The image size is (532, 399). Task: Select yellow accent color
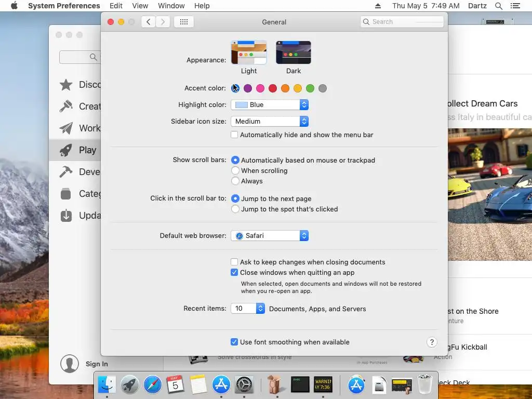(298, 88)
